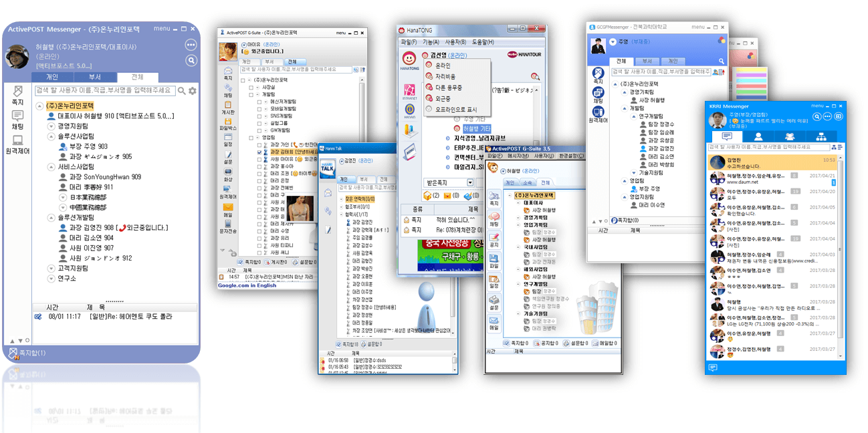Expand 日本業務總部 in the ActivePOST Messenger tree
The height and width of the screenshot is (433, 868).
[62, 197]
